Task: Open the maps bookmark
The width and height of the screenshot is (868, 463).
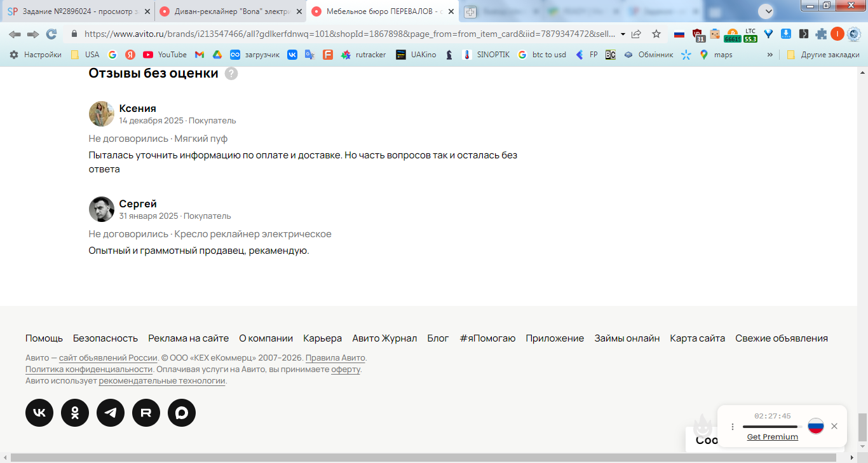Action: tap(715, 55)
